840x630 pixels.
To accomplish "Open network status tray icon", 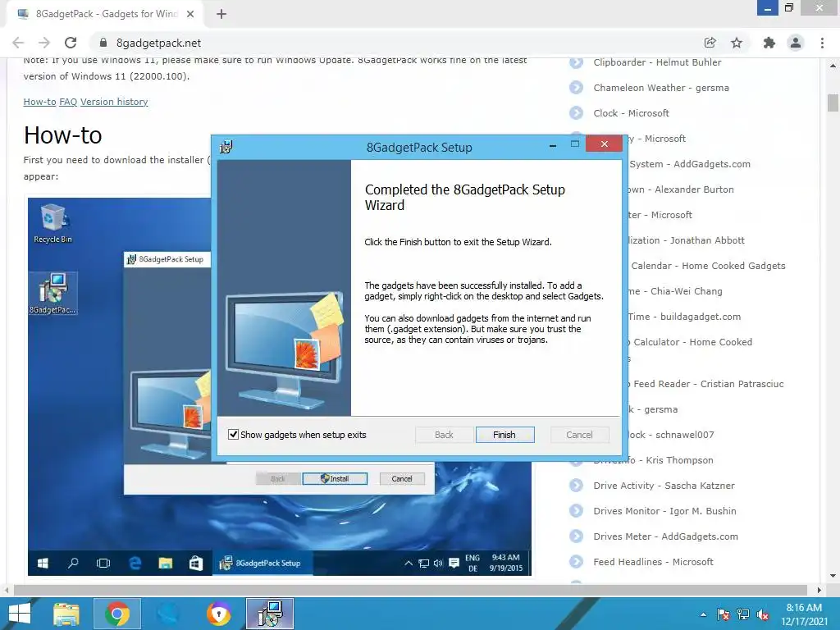I will [x=743, y=614].
